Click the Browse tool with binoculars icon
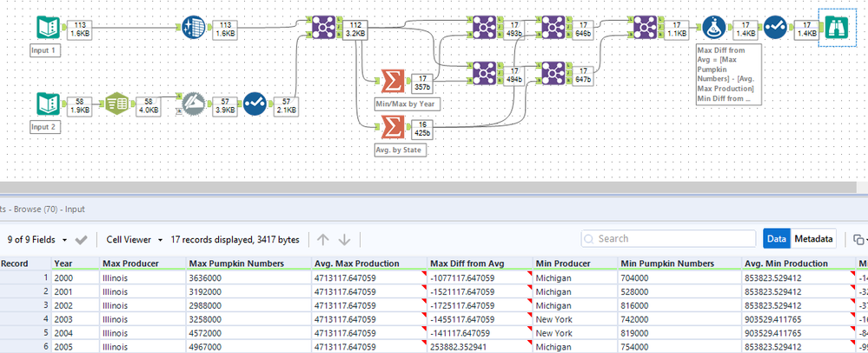The height and width of the screenshot is (353, 868). [836, 28]
